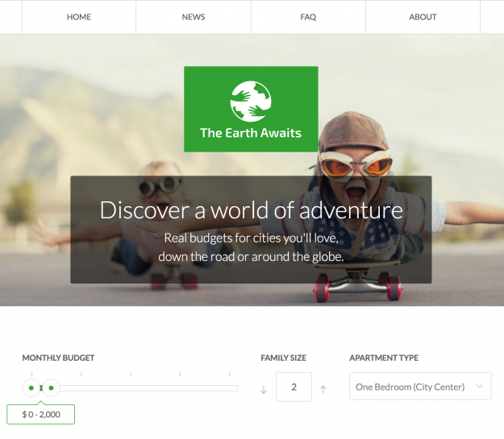This screenshot has height=439, width=504.
Task: Decrease family size with the down arrow
Action: (x=264, y=390)
